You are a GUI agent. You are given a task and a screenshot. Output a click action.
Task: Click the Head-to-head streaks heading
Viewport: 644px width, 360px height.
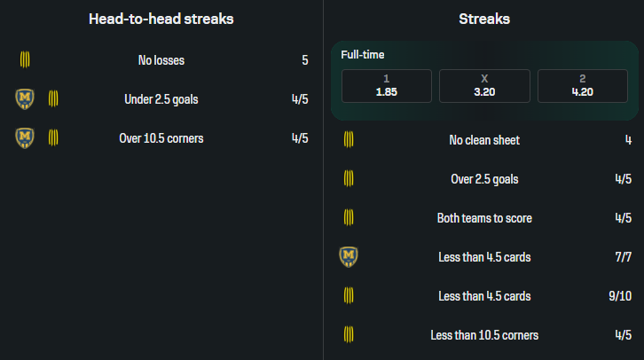[161, 19]
